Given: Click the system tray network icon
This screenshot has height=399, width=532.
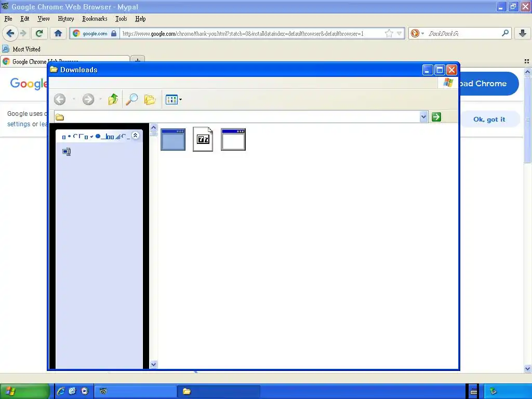Looking at the screenshot, I should click(x=493, y=392).
